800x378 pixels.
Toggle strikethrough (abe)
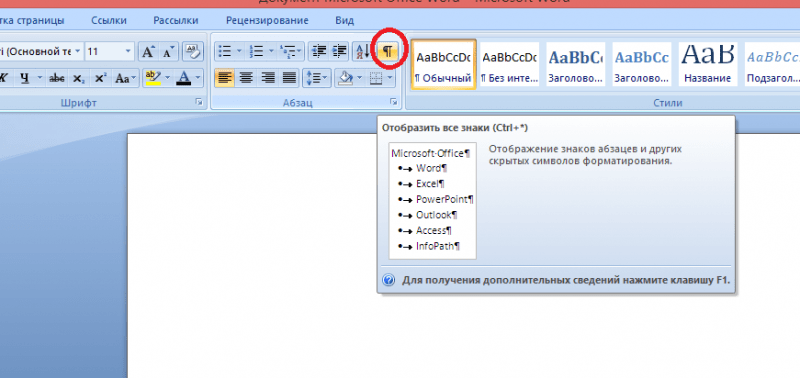click(x=57, y=78)
